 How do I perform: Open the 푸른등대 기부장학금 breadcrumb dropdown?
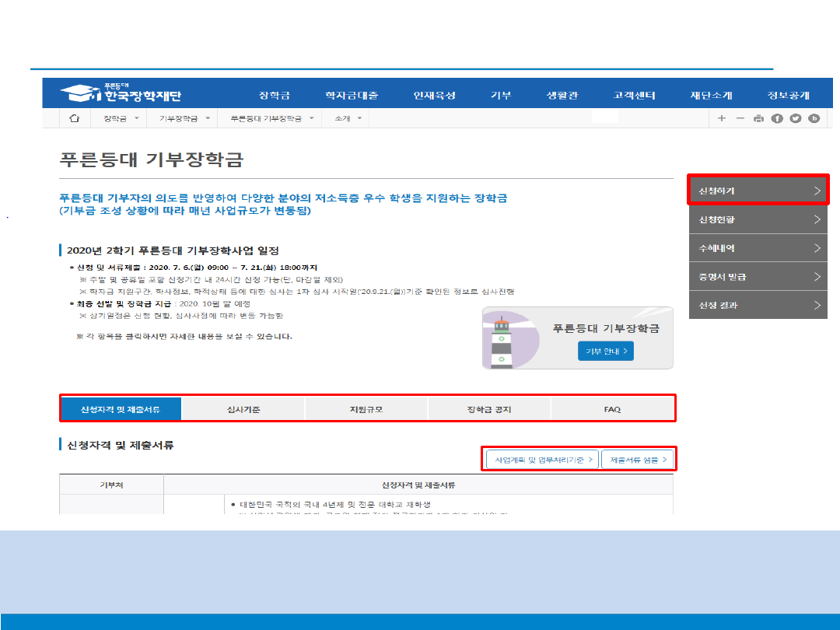[271, 118]
